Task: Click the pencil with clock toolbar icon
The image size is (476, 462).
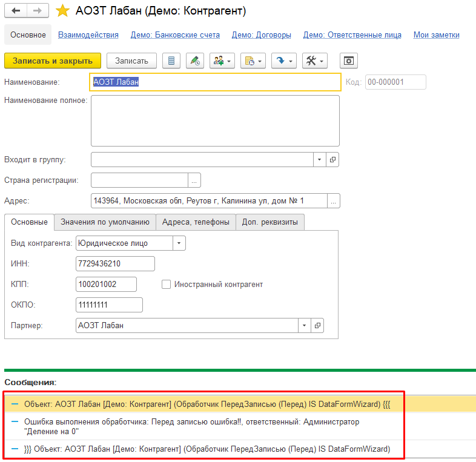Action: [195, 61]
